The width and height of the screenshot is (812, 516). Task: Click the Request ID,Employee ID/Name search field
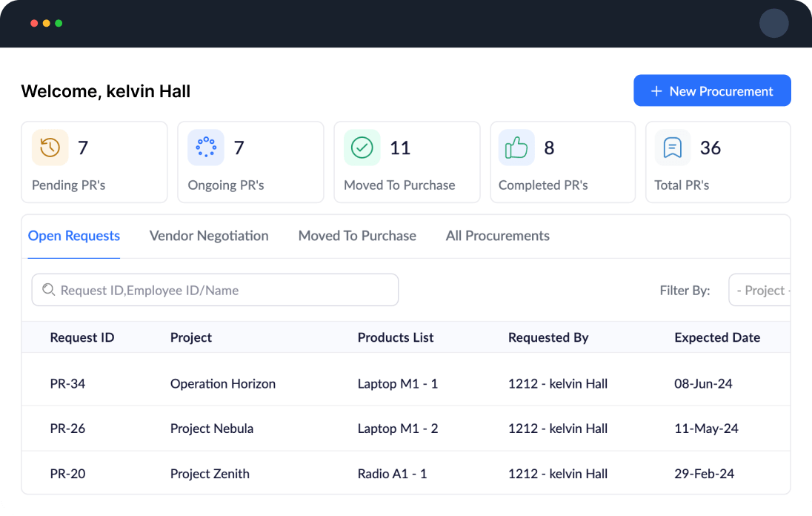coord(215,290)
